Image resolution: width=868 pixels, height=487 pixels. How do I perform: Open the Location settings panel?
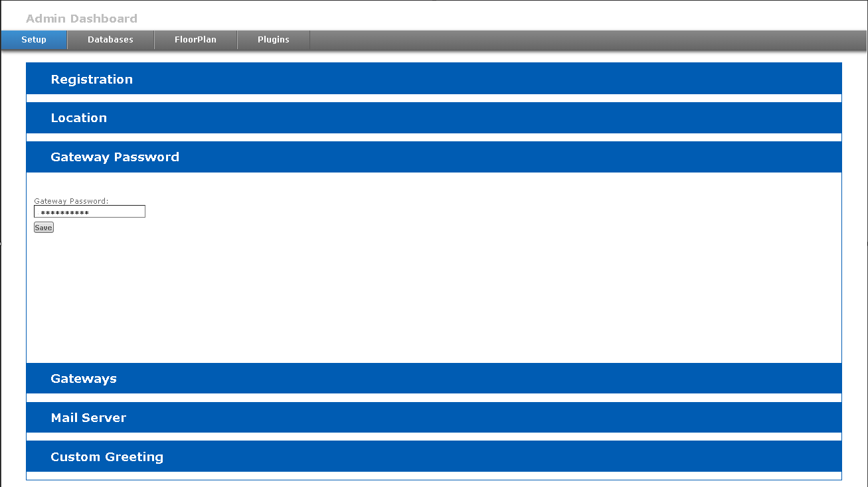tap(79, 117)
